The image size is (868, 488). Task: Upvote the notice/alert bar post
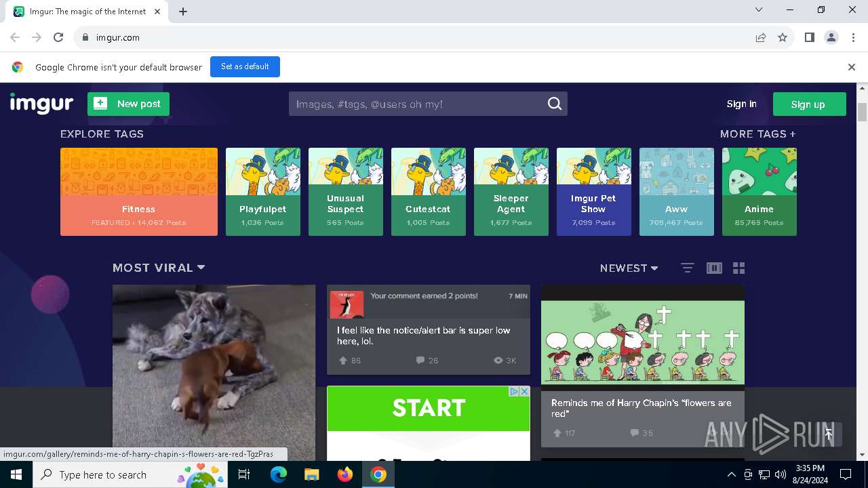click(342, 361)
